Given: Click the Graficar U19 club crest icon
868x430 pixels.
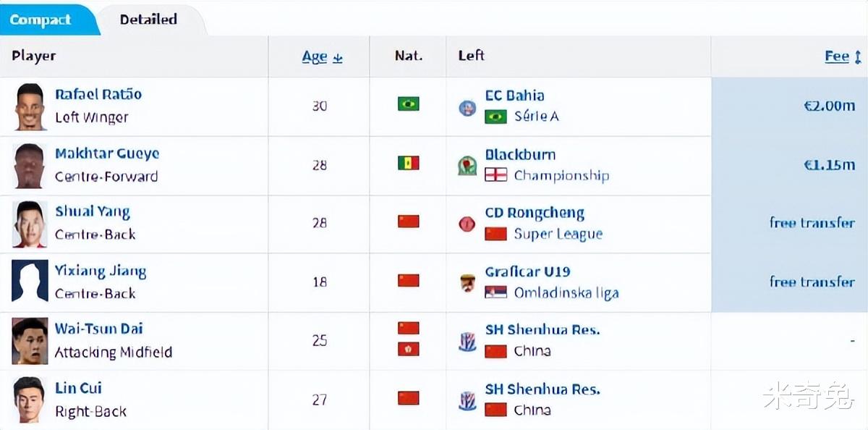Looking at the screenshot, I should (x=467, y=283).
